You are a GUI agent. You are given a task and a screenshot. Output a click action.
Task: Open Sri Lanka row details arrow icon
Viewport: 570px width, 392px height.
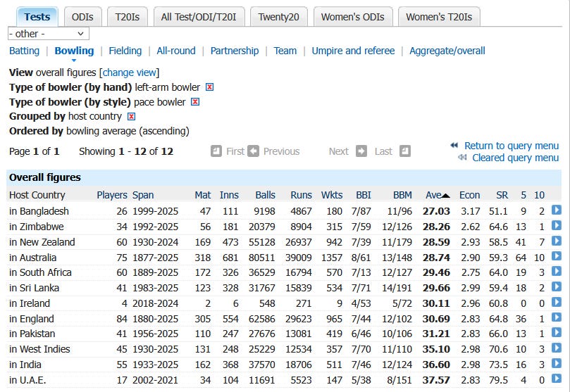tap(556, 286)
